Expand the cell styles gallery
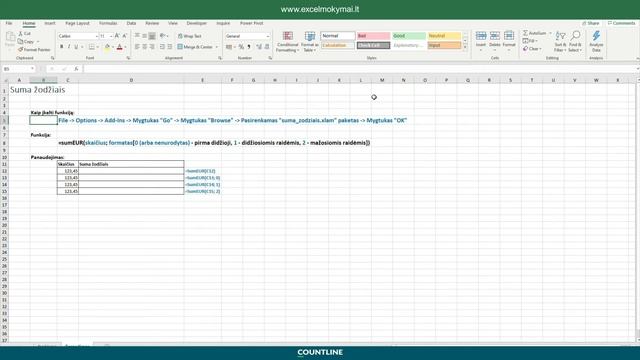 pos(465,48)
